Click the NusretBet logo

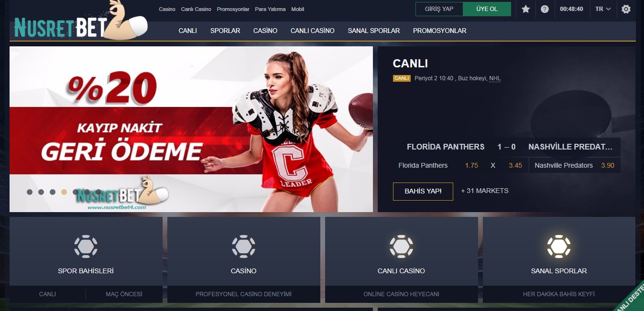(x=80, y=21)
